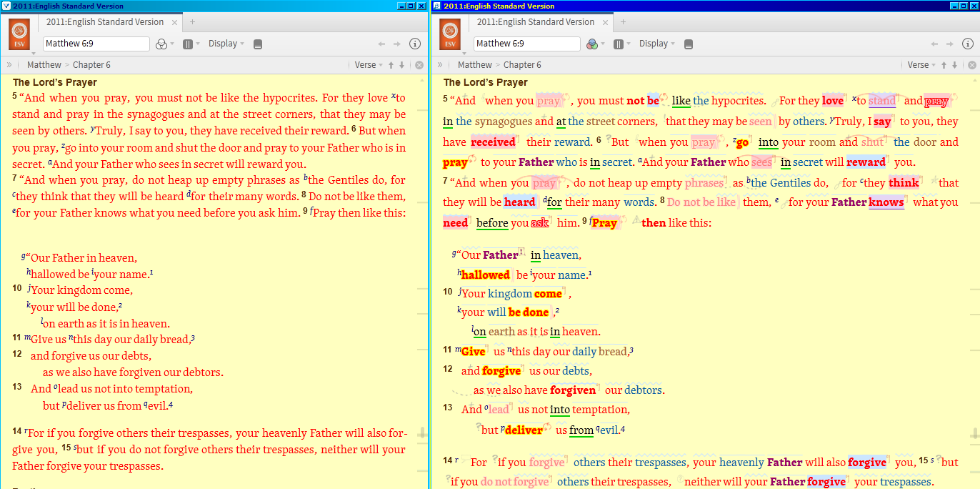Click the Matthew 6:9 verse field, right window
This screenshot has height=489, width=980.
click(527, 44)
